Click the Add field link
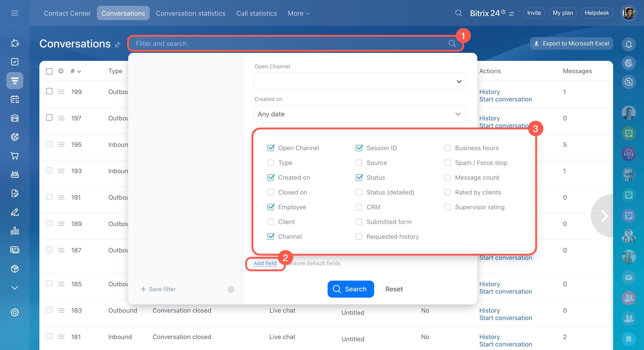The image size is (644, 350). (x=265, y=263)
